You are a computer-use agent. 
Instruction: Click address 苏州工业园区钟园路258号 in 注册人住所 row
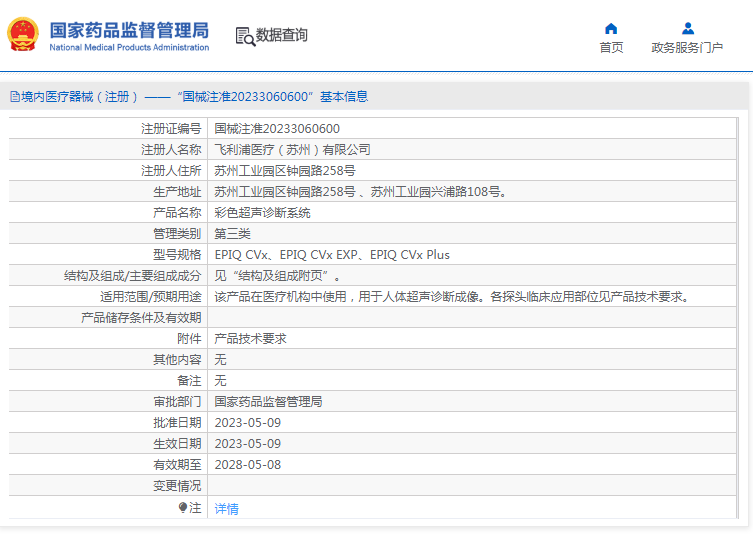pyautogui.click(x=285, y=171)
